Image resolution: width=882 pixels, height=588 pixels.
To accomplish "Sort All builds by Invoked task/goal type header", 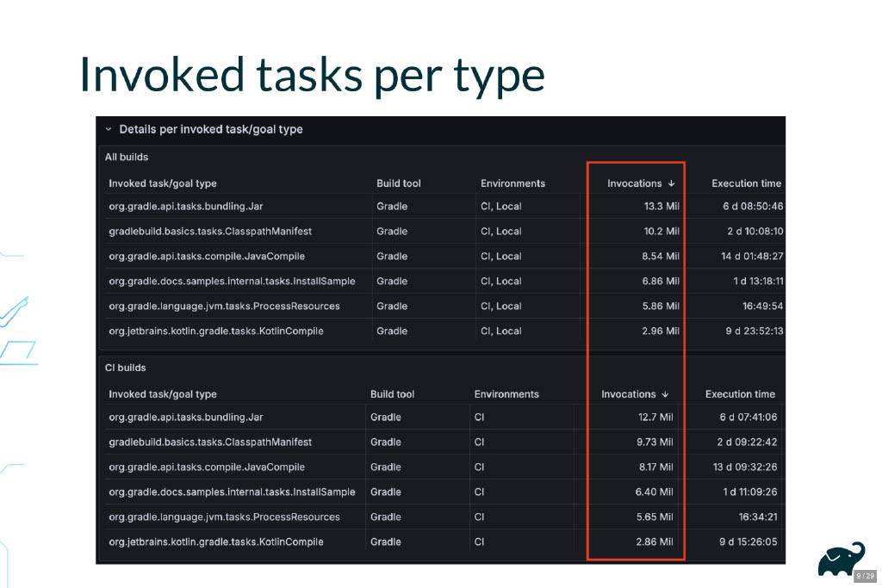I will [163, 183].
